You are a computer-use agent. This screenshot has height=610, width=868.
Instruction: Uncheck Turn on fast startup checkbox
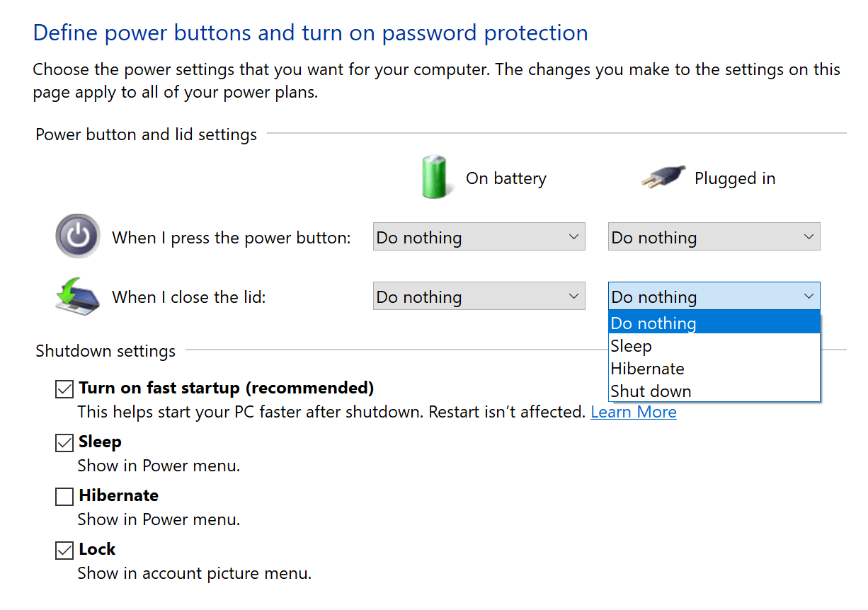pos(64,389)
